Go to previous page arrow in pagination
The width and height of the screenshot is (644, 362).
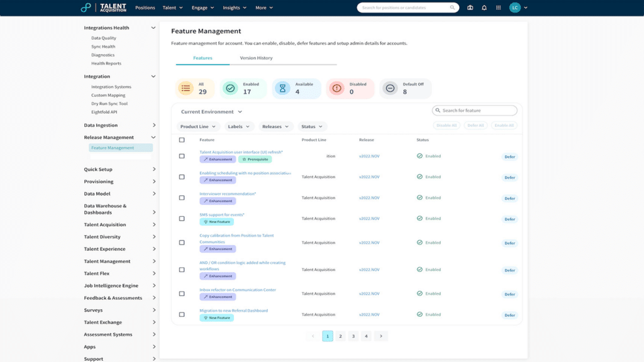point(313,336)
